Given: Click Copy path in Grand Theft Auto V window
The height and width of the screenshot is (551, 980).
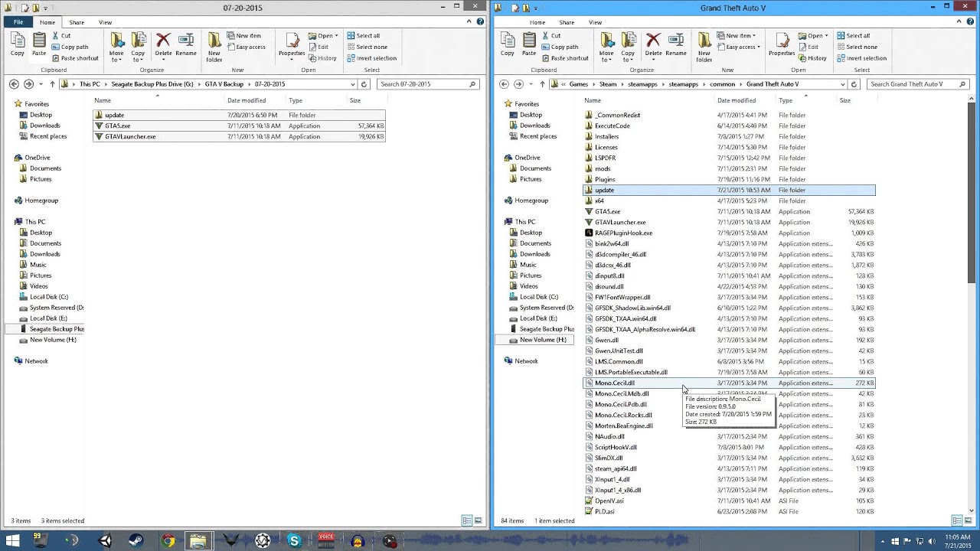Looking at the screenshot, I should [560, 47].
